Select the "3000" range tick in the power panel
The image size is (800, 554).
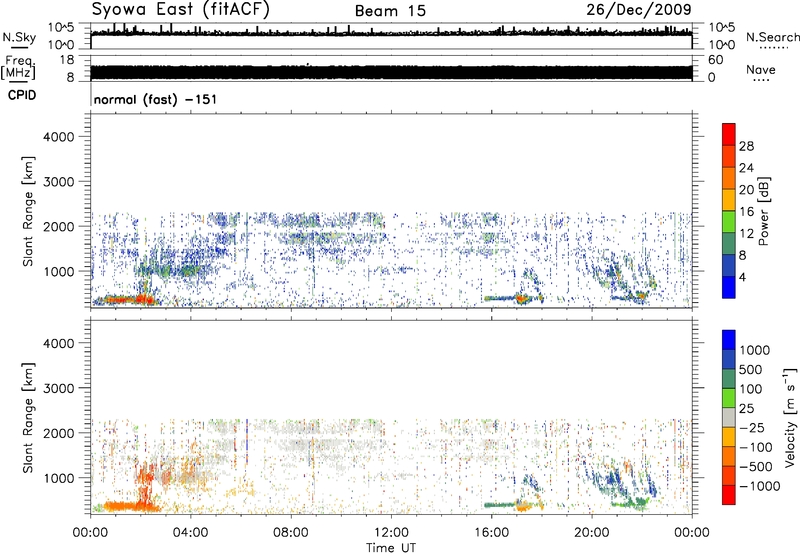59,182
